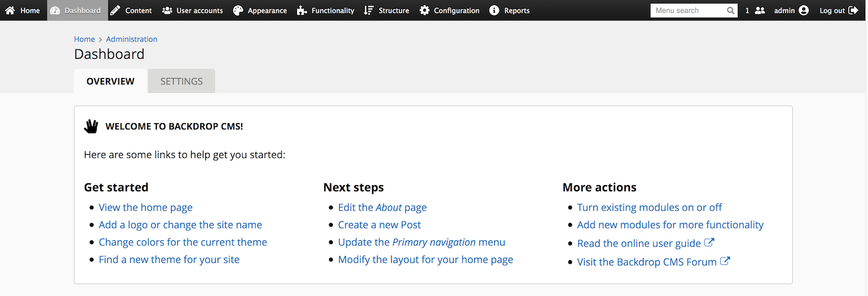This screenshot has width=868, height=296.
Task: Click the Configuration gear icon
Action: [425, 11]
